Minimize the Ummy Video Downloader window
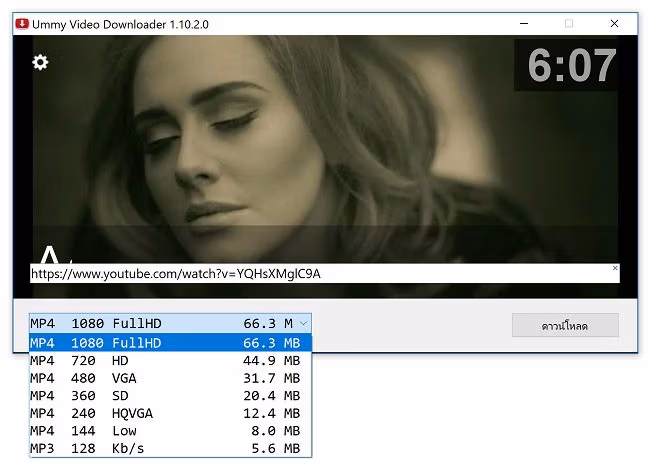The image size is (650, 467). tap(524, 24)
